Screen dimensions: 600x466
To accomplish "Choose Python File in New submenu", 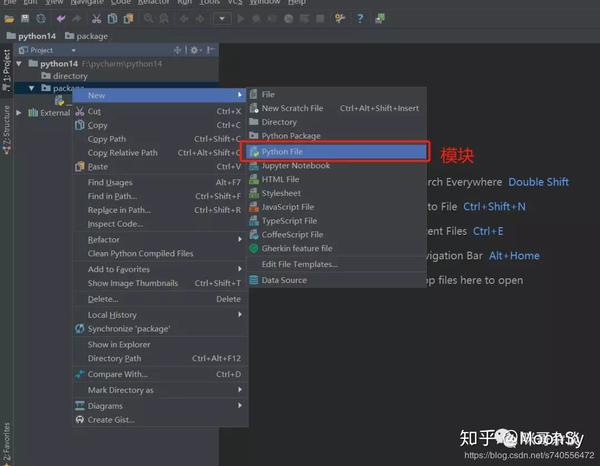I will 336,152.
